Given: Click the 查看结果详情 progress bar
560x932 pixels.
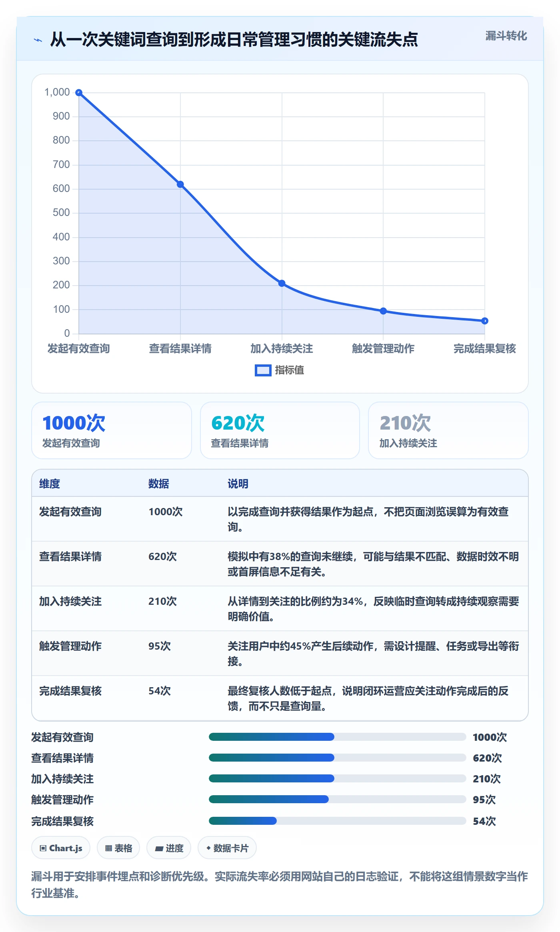Looking at the screenshot, I should click(338, 758).
